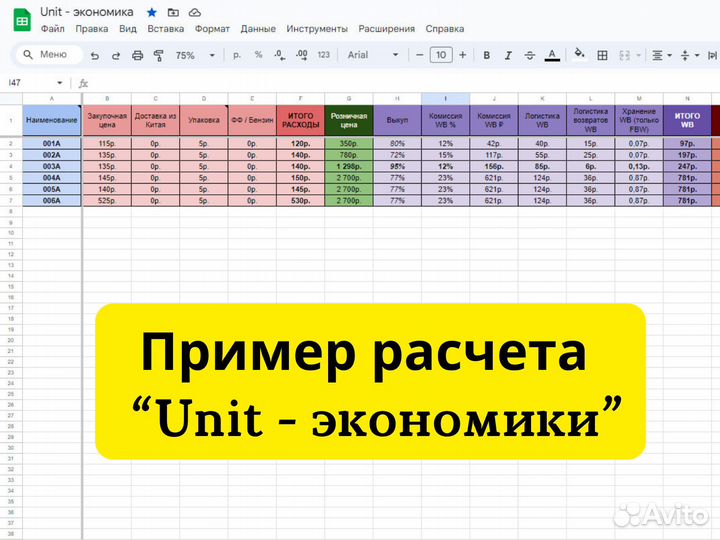Viewport: 720px width, 540px height.
Task: Open the Справка menu
Action: (x=444, y=28)
